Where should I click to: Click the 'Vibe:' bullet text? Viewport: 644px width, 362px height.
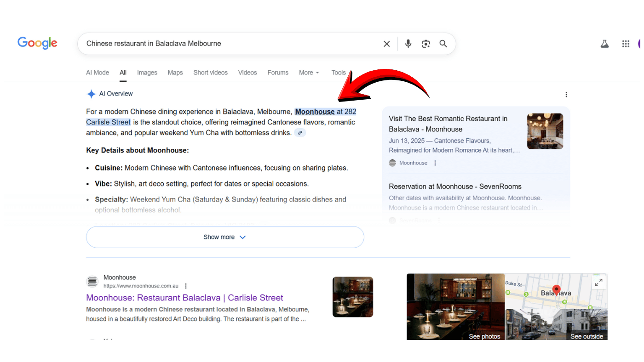coord(201,184)
